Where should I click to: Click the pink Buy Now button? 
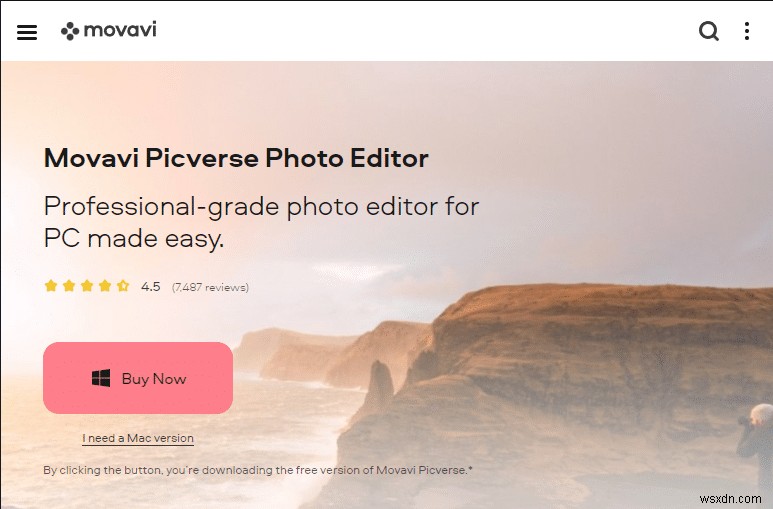pyautogui.click(x=138, y=378)
